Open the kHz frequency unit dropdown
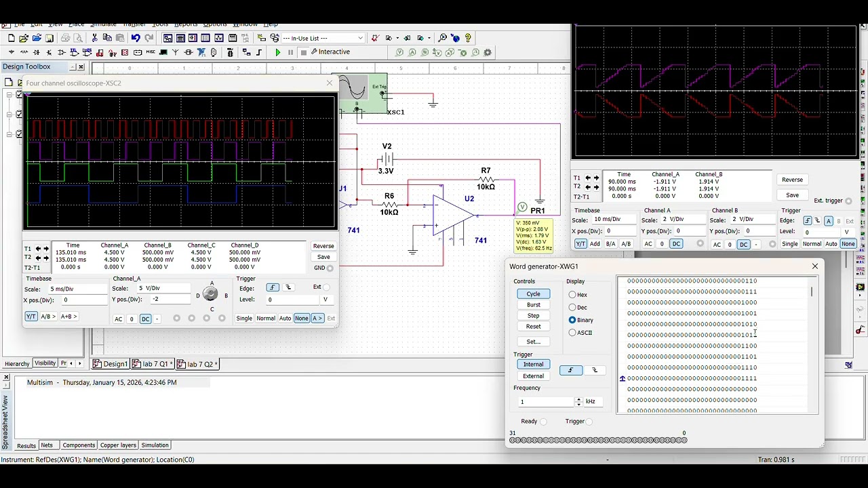Image resolution: width=868 pixels, height=488 pixels. coord(590,402)
